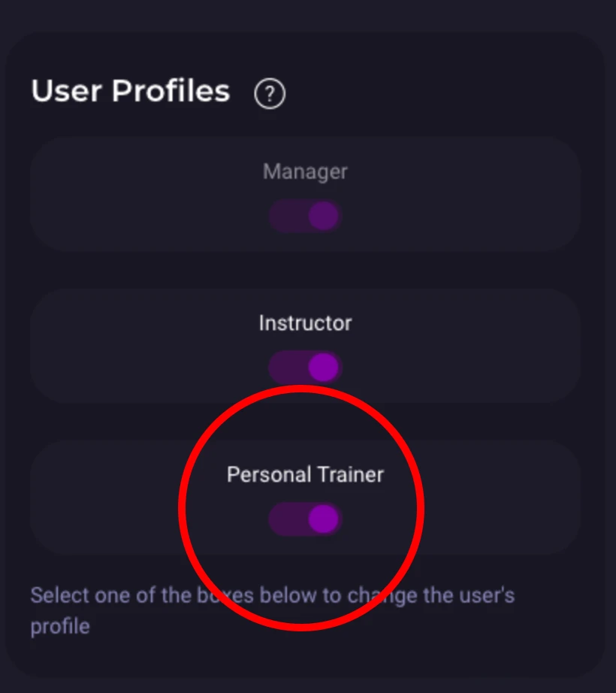This screenshot has height=693, width=616.
Task: Tap the purple knob under Personal Trainer
Action: pos(323,519)
